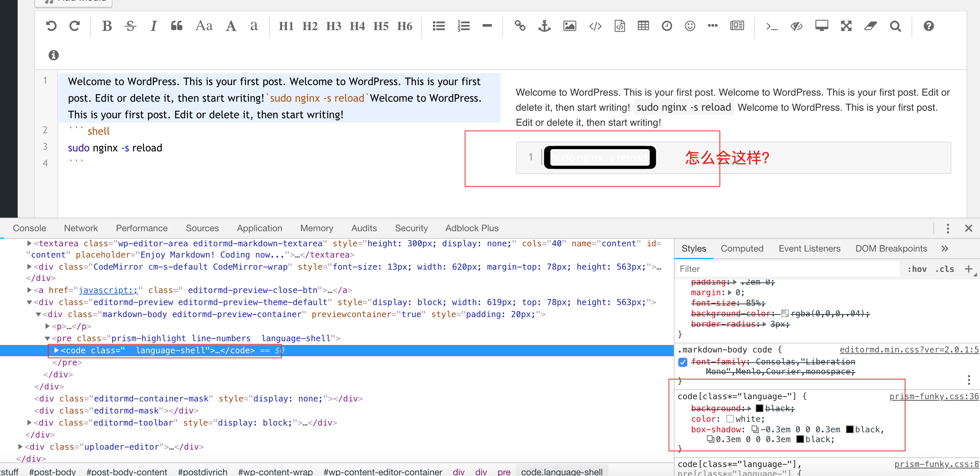Screen dimensions: 980x476
Task: Insert an ordered list
Action: point(463,26)
